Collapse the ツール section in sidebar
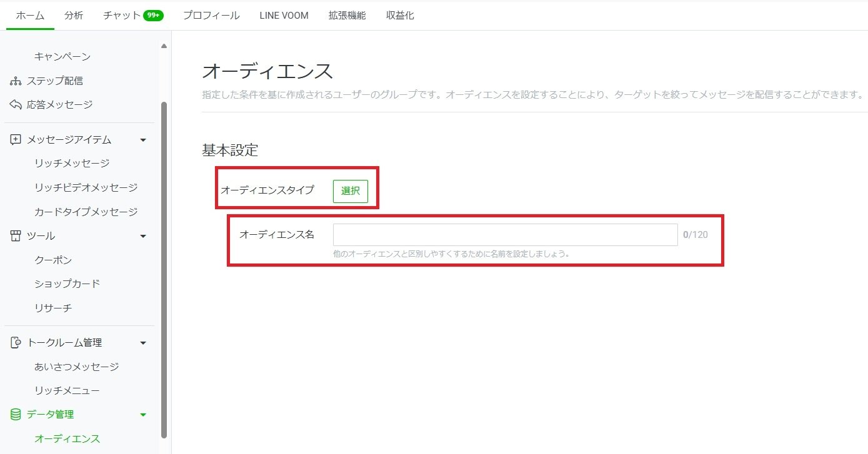The width and height of the screenshot is (868, 454). tap(143, 236)
